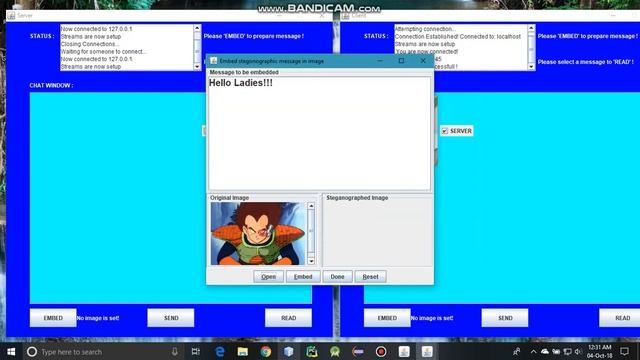Open the PyCharm icon in taskbar
Viewport: 640px width, 360px height.
click(312, 351)
